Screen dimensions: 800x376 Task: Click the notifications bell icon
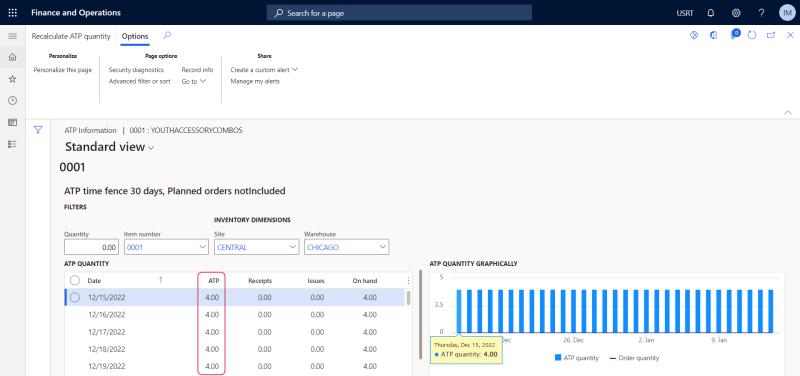coord(711,13)
